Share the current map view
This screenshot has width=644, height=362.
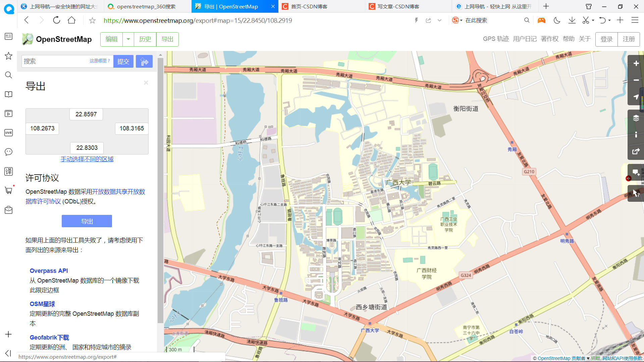tap(636, 151)
